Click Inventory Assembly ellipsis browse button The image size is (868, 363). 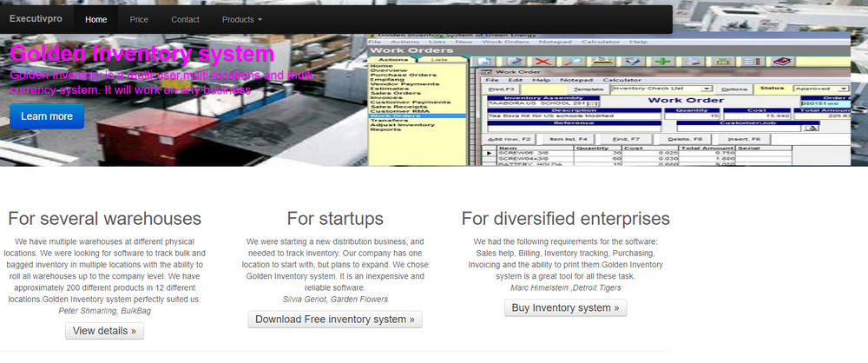(592, 103)
